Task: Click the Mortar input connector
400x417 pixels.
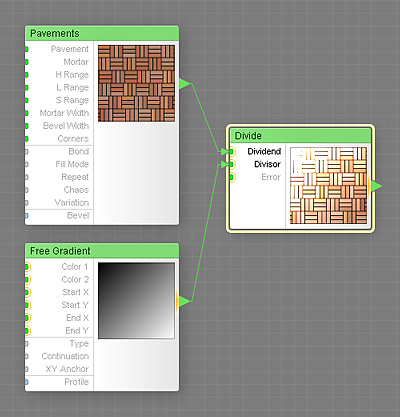Action: coord(27,62)
